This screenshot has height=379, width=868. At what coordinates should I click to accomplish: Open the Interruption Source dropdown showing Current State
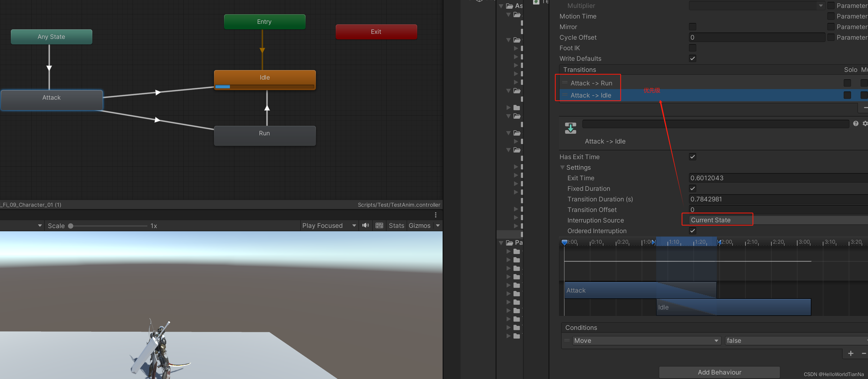pyautogui.click(x=717, y=220)
